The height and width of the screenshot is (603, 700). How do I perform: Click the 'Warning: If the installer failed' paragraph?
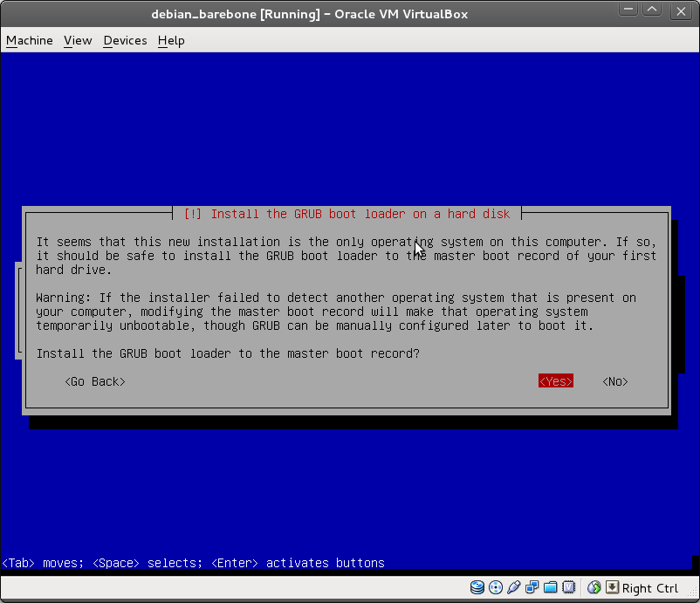pos(336,312)
